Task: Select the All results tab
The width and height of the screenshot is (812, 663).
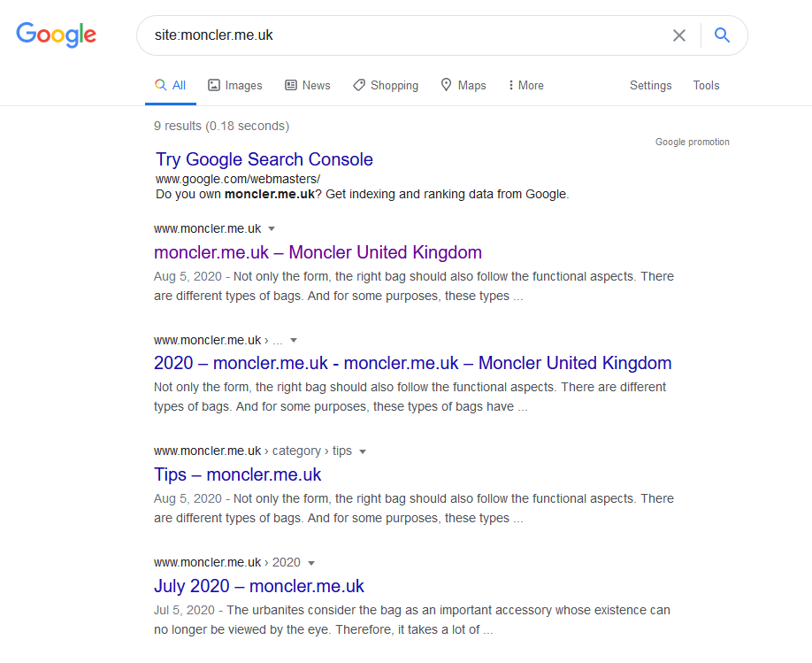Action: [171, 86]
